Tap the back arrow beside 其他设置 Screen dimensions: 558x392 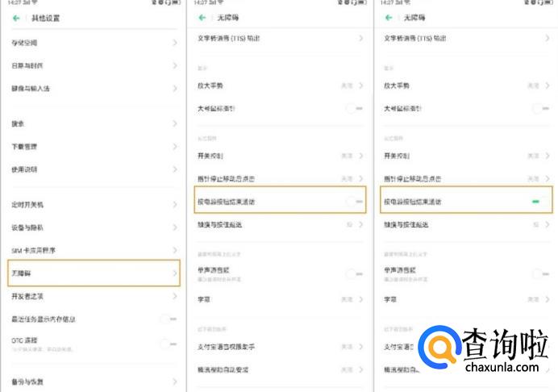(16, 18)
